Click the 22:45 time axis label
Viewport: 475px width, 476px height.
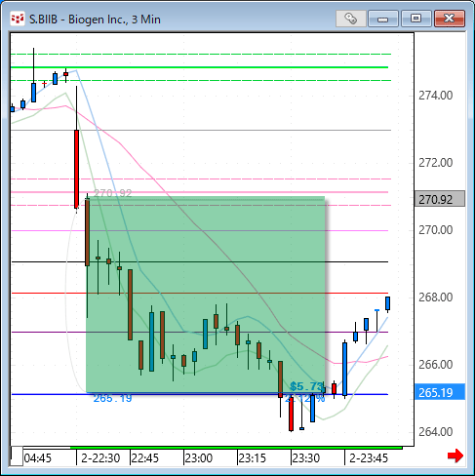coord(144,458)
